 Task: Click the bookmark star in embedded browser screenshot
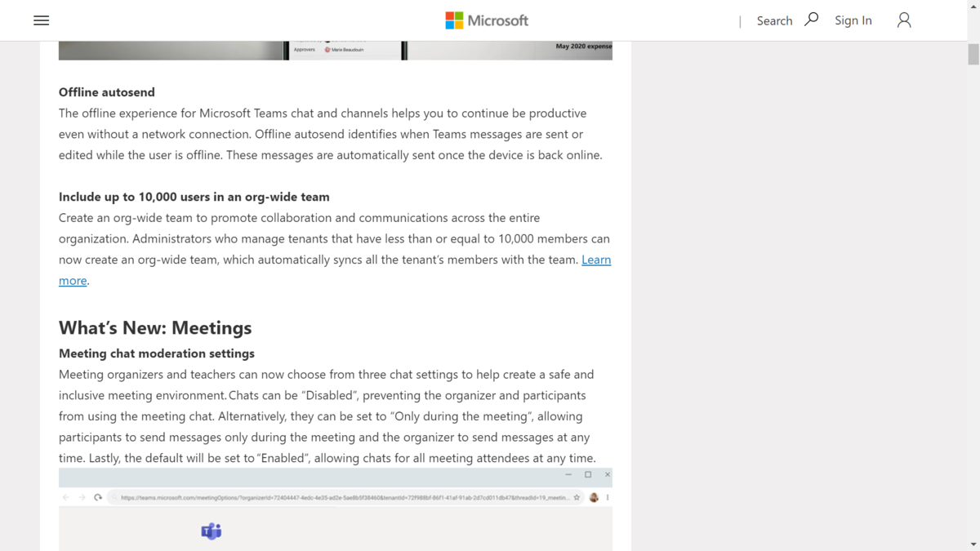(577, 497)
